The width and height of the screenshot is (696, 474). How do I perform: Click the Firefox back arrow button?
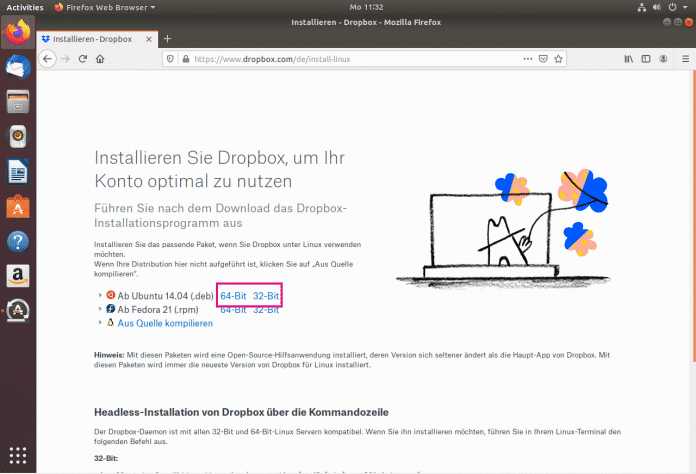[x=47, y=59]
